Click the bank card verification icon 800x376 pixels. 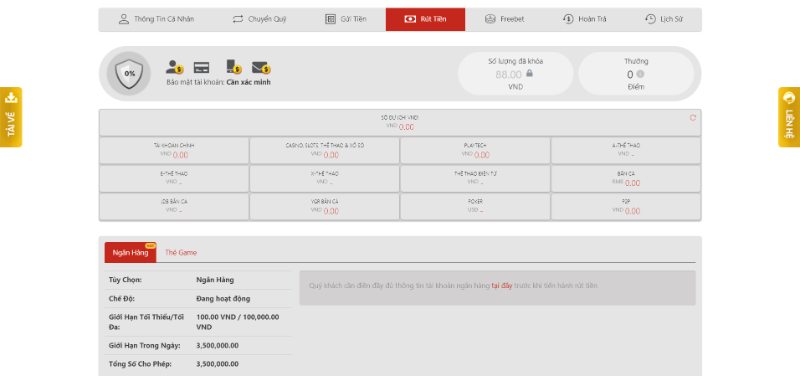point(201,67)
